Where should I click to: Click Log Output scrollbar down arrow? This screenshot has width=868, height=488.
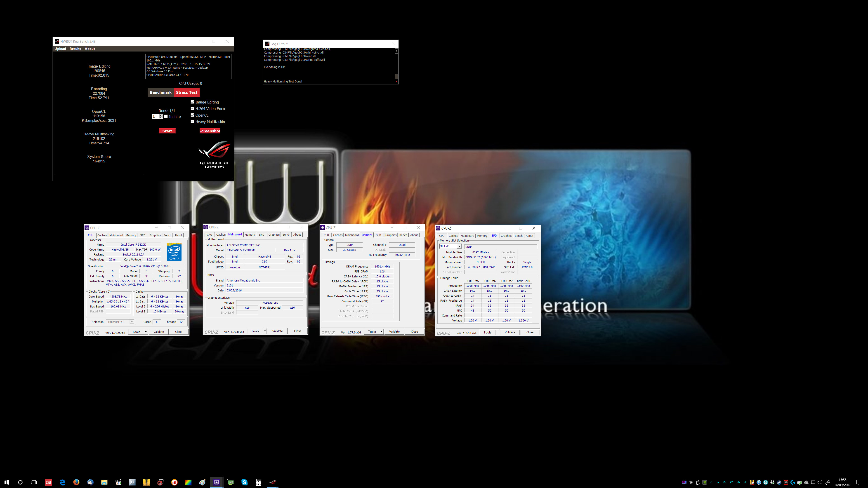tap(396, 82)
